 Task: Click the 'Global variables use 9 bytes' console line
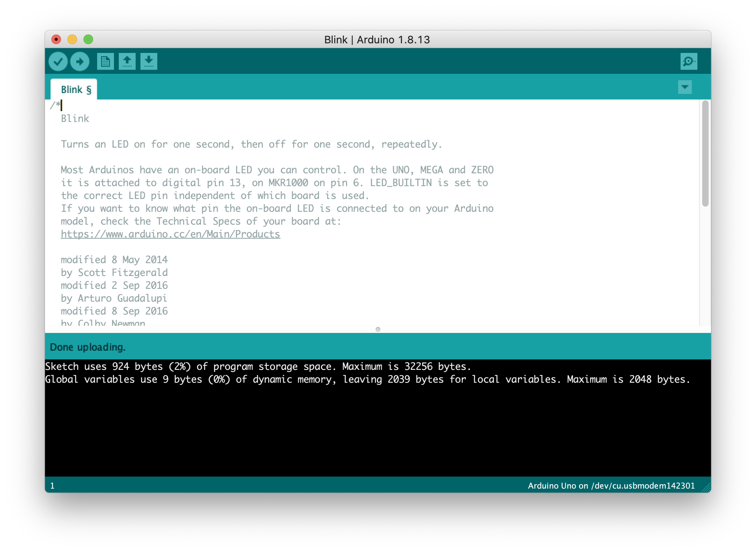[x=368, y=379]
